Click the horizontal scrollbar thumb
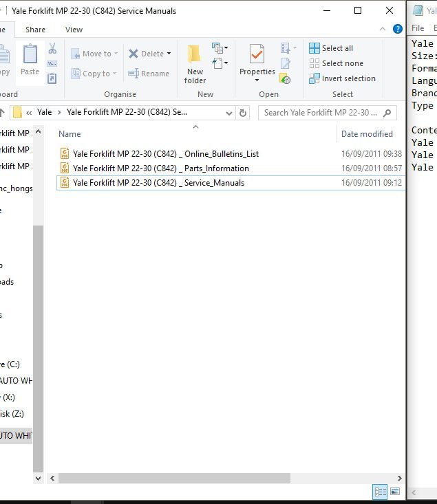Viewport: 437px width, 504px height. pyautogui.click(x=174, y=478)
